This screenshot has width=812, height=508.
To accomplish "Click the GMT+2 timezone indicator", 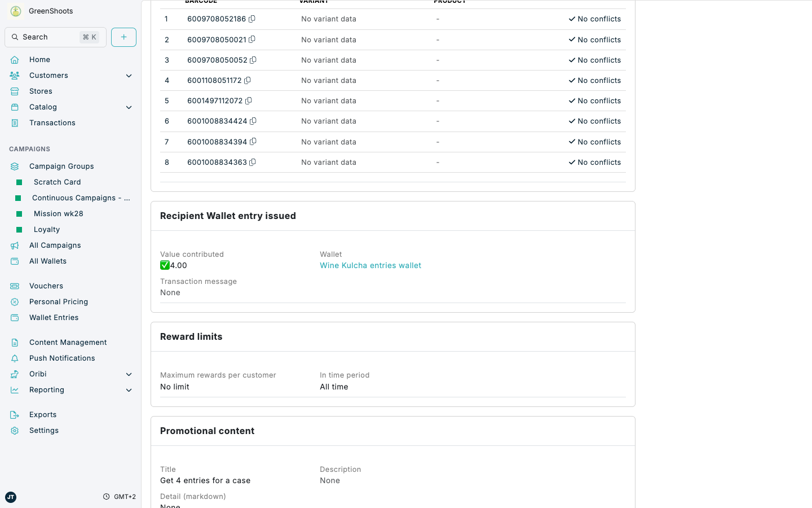I will pyautogui.click(x=120, y=497).
